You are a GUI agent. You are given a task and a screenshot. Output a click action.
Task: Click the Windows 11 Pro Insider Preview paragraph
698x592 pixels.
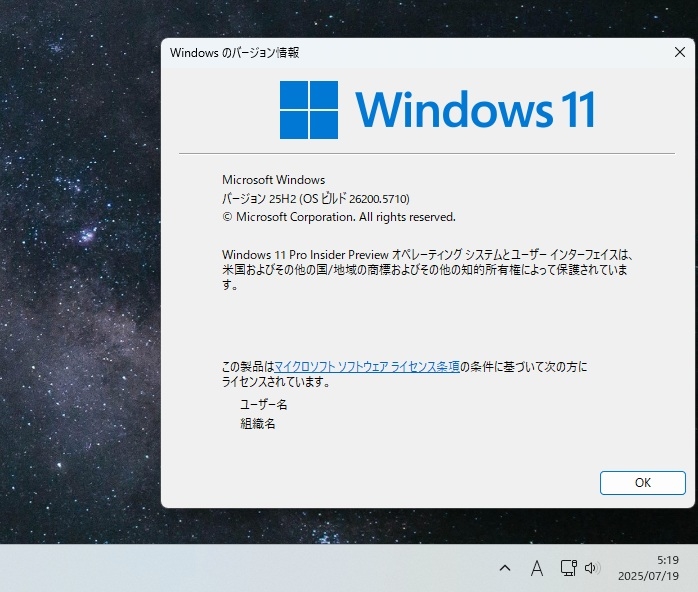tap(427, 269)
